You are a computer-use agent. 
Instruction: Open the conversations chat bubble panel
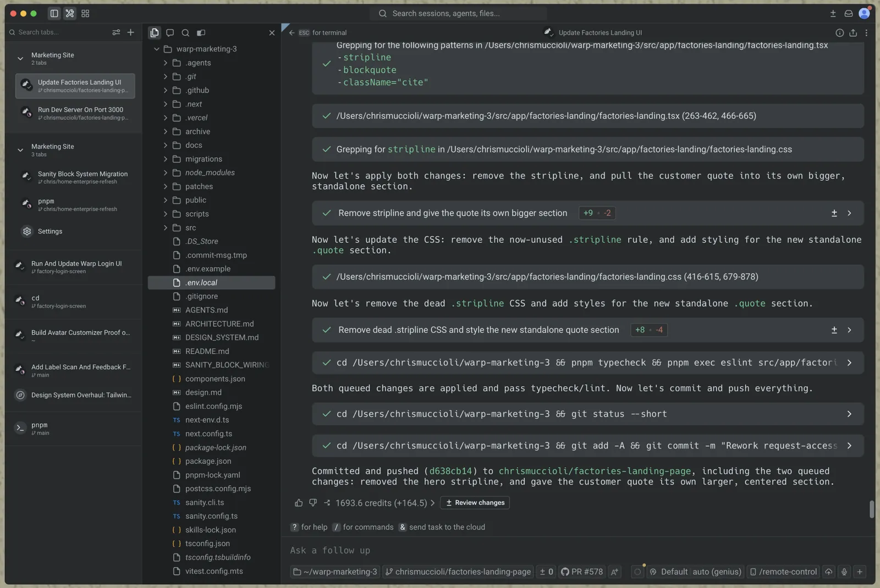click(x=170, y=32)
